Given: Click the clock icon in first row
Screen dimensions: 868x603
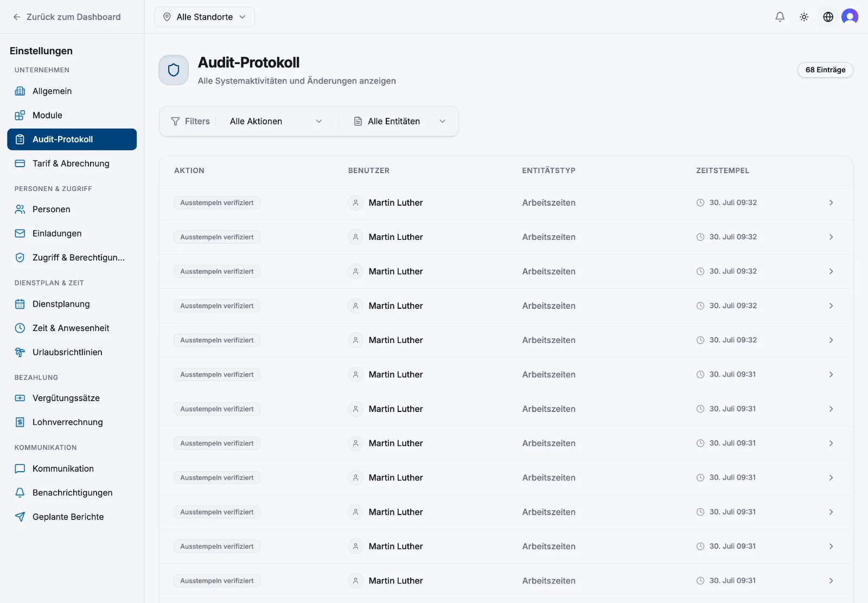Looking at the screenshot, I should (x=700, y=202).
